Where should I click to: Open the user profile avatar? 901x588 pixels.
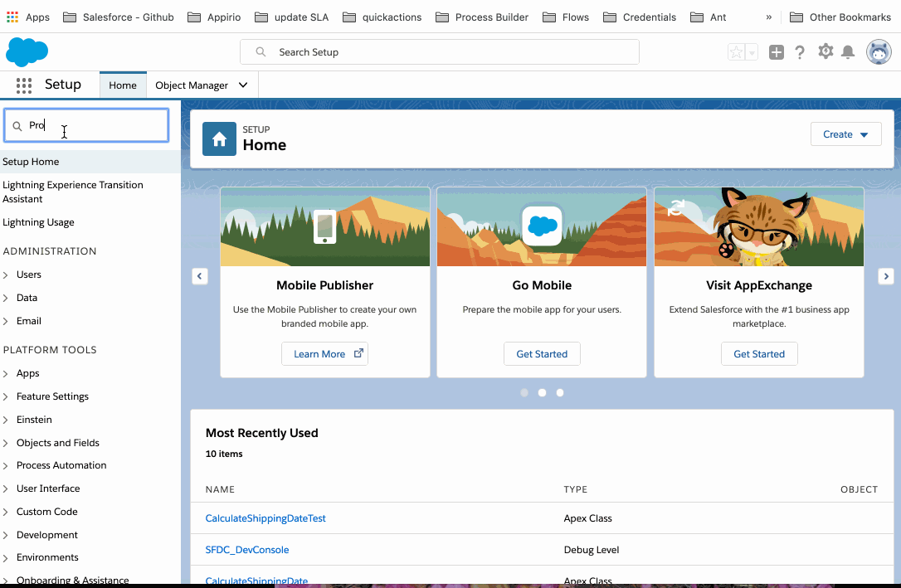point(879,52)
